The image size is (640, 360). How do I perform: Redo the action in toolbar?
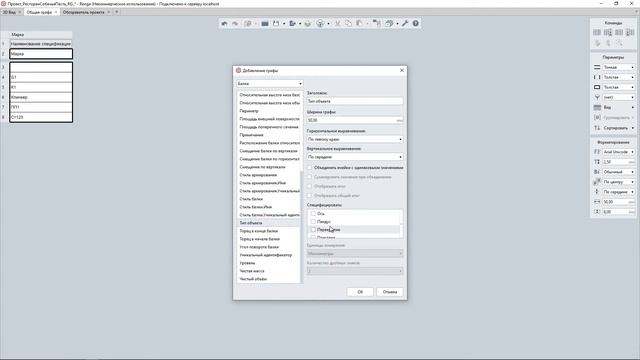(235, 24)
